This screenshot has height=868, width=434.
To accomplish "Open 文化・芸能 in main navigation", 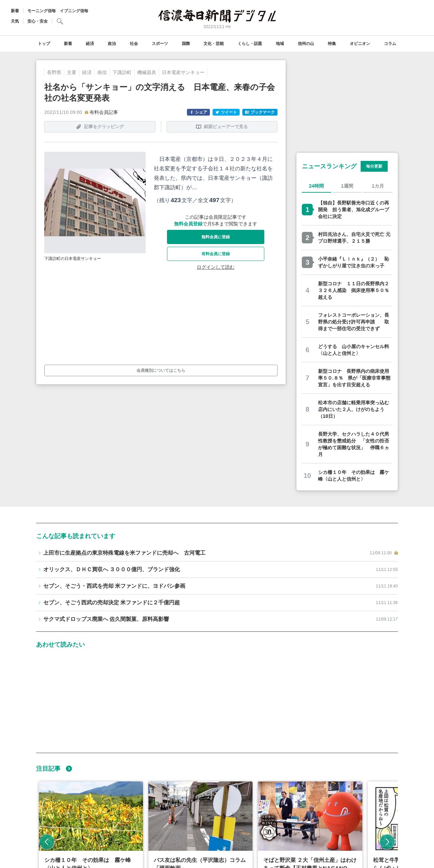I will [214, 44].
